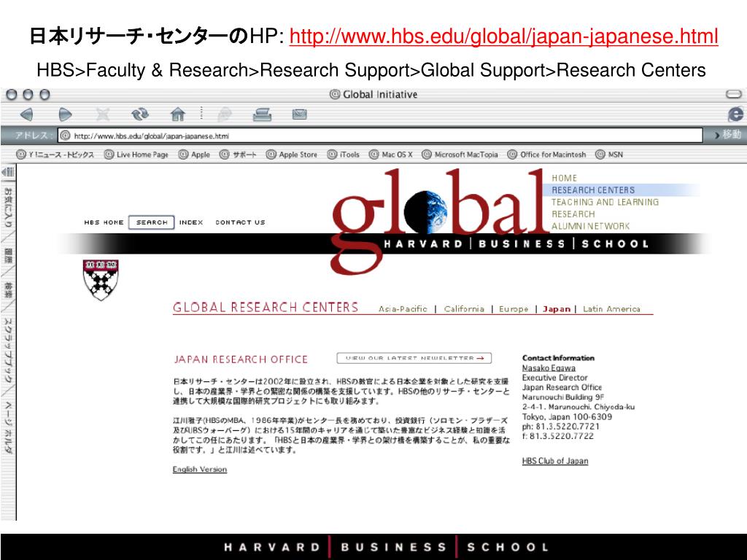Click VIEW OUR LATEST NEWSLETTER button
This screenshot has height=560, width=747.
[414, 358]
